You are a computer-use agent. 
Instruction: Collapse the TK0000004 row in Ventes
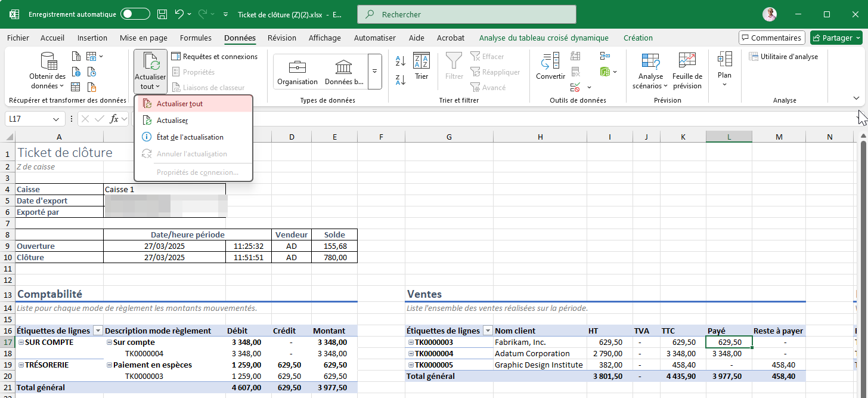(x=411, y=354)
